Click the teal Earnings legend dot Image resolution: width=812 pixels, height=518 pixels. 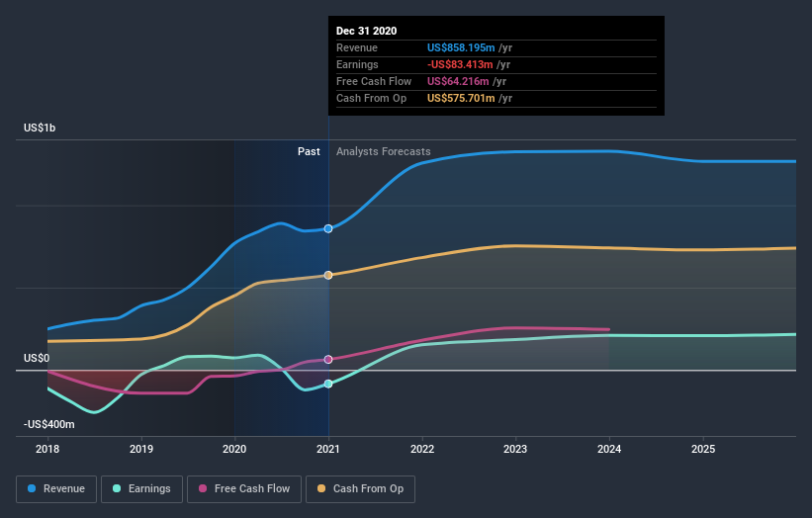pyautogui.click(x=117, y=488)
